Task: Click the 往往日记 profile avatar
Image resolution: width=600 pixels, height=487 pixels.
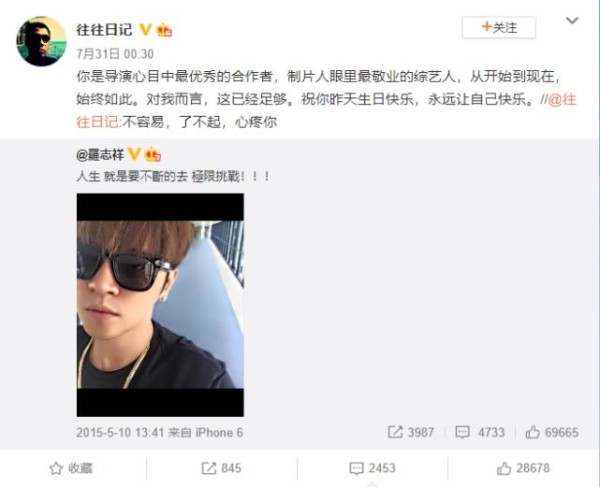Action: click(41, 41)
